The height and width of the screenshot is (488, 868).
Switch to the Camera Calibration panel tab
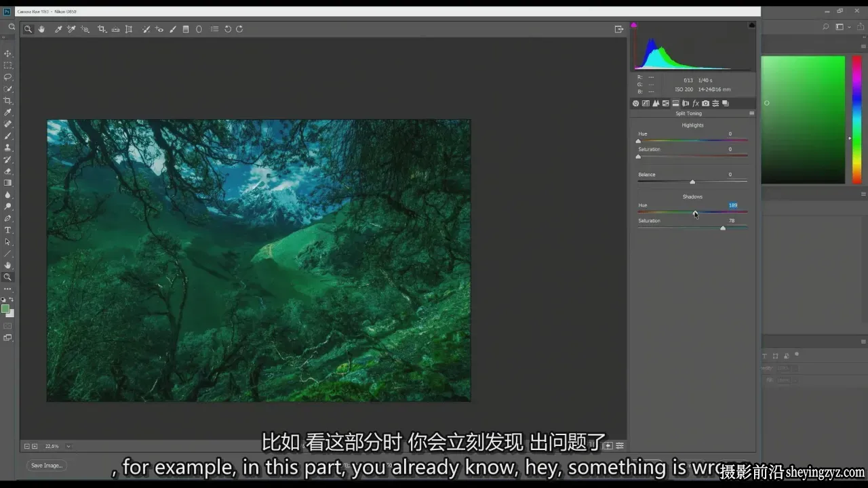coord(705,104)
